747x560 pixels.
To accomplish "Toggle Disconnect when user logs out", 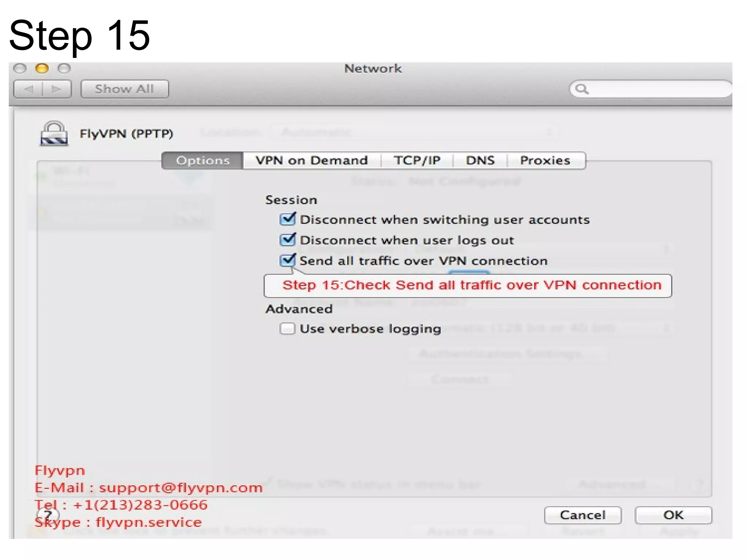I will click(x=287, y=240).
